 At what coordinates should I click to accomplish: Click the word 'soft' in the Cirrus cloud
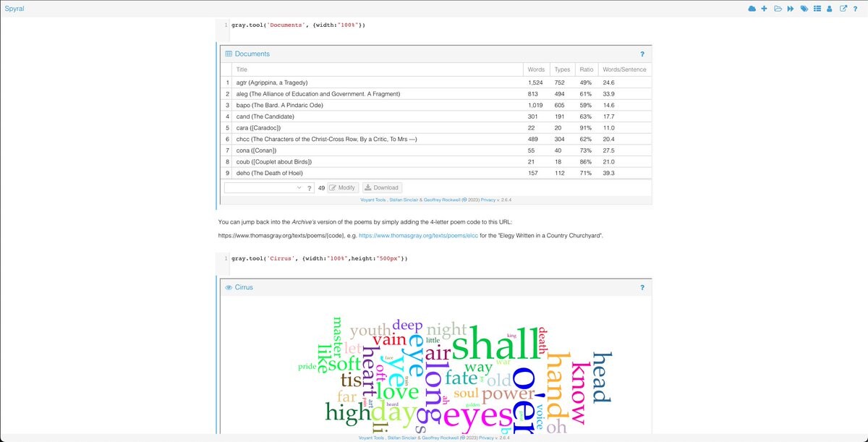[x=344, y=363]
